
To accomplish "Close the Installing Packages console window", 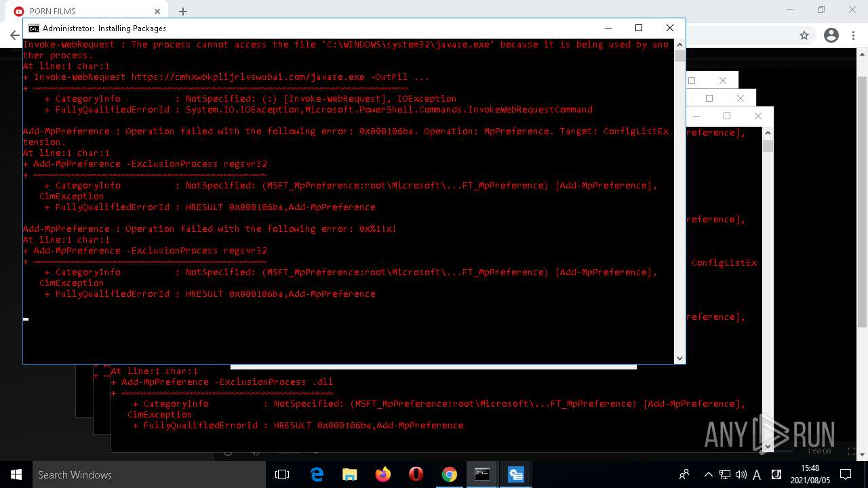I will point(669,28).
